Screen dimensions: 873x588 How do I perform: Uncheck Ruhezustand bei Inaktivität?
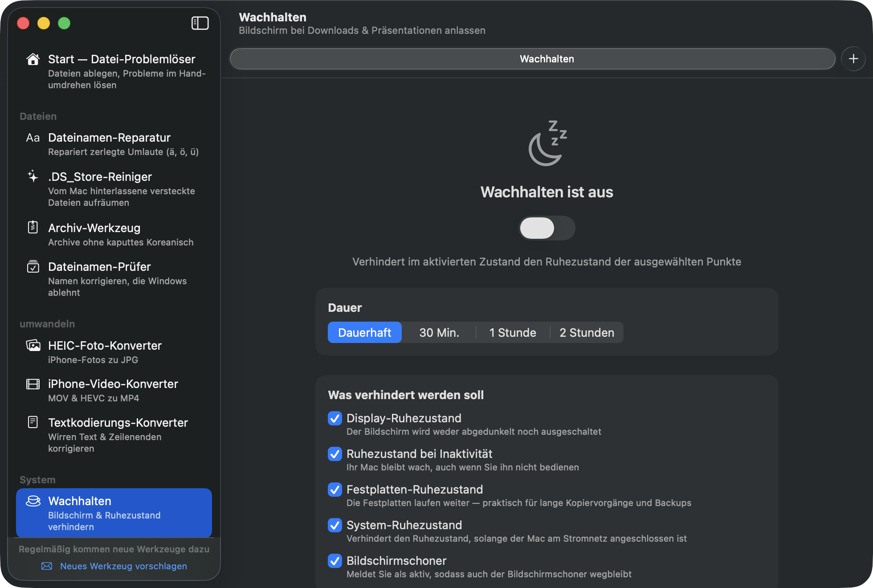tap(335, 454)
